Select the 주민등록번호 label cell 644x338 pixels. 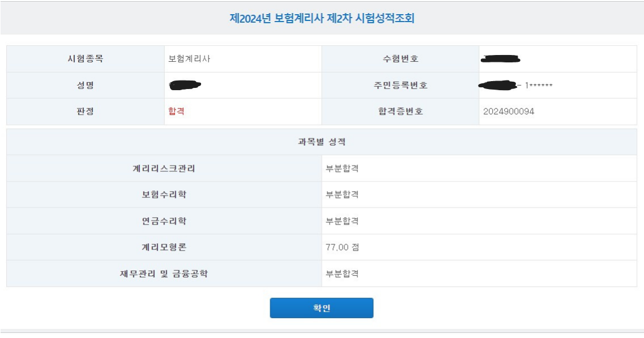click(x=400, y=85)
